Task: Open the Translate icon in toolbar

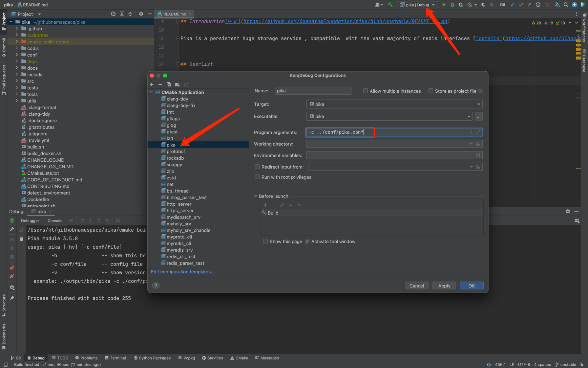Action: 557,5
